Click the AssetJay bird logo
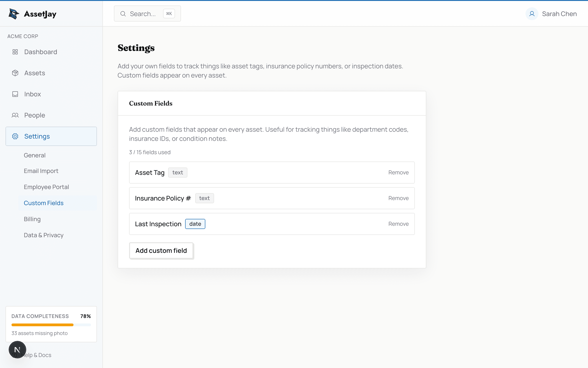Viewport: 588px width, 368px height. (13, 14)
